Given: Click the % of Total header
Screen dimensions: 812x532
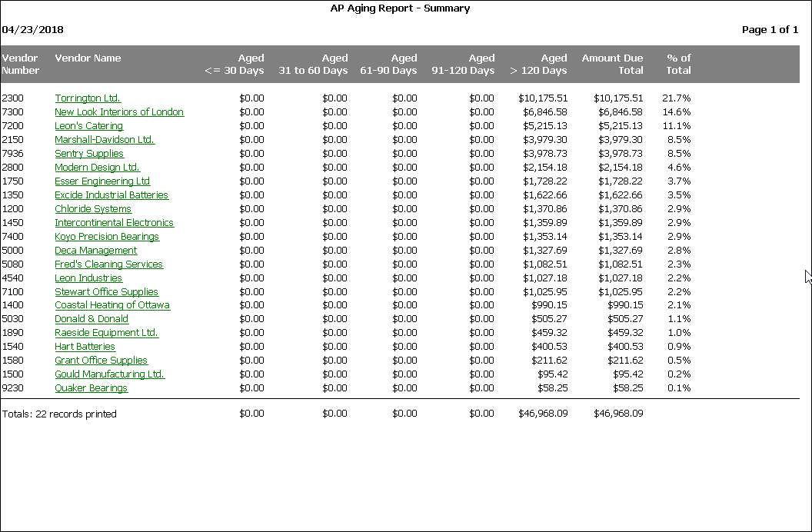Looking at the screenshot, I should (x=678, y=64).
